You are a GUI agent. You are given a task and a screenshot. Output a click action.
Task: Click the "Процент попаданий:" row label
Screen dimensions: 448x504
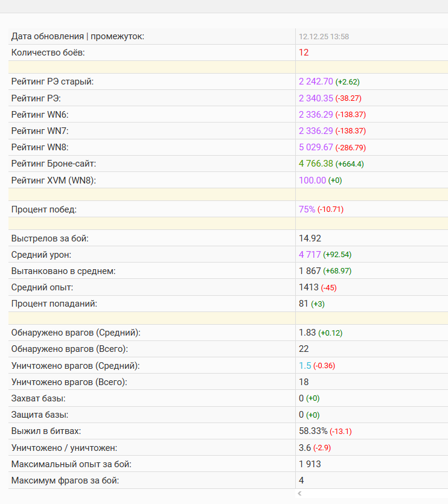pos(54,304)
